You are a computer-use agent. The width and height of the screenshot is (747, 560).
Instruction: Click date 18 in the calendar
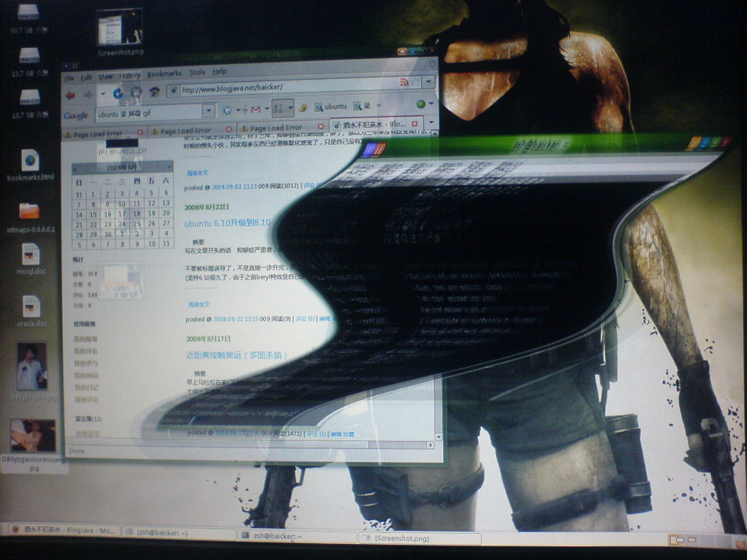coord(136,214)
